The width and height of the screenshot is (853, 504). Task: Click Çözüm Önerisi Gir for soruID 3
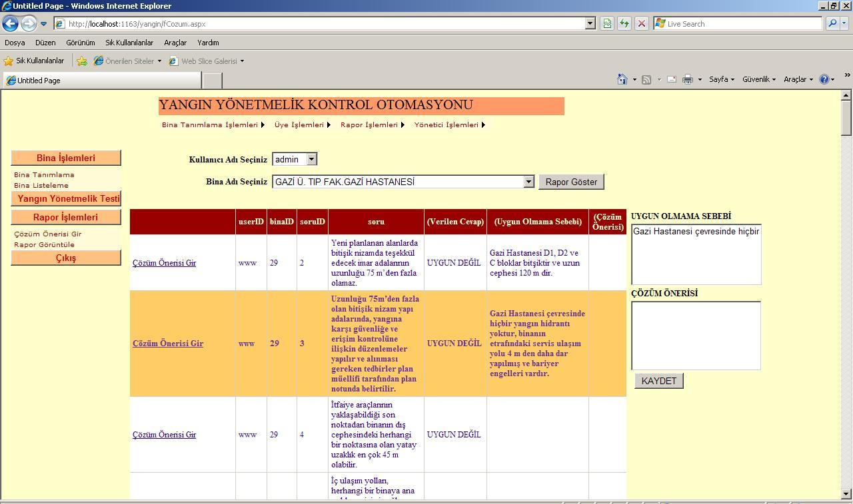click(168, 344)
